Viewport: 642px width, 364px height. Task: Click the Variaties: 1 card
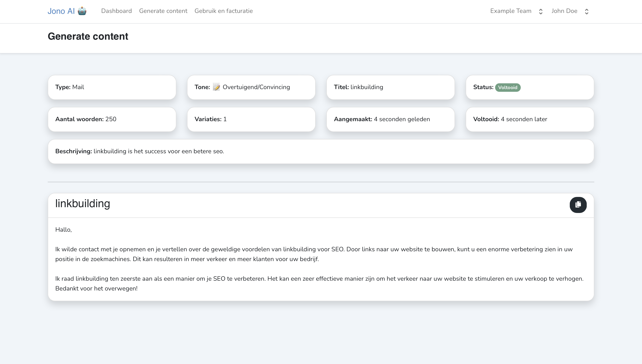251,119
